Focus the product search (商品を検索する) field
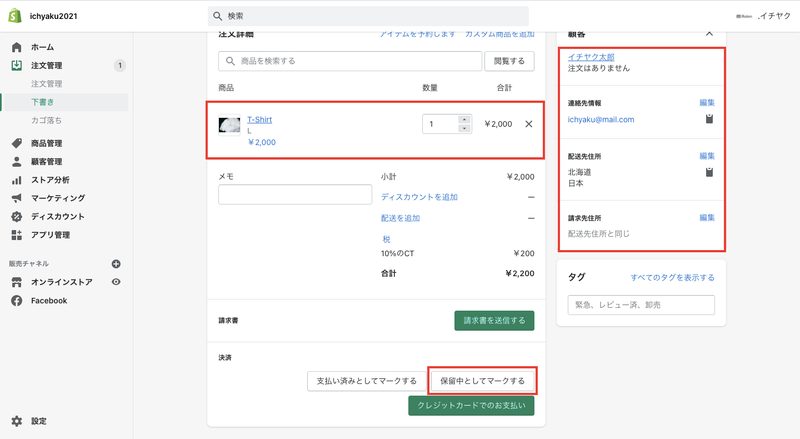The image size is (800, 439). coord(350,61)
